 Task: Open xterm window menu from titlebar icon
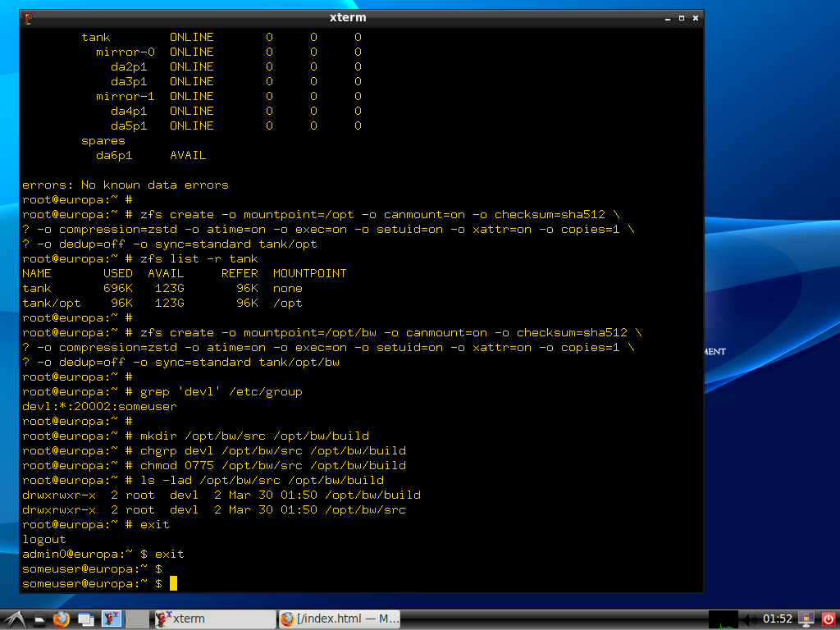coord(29,17)
